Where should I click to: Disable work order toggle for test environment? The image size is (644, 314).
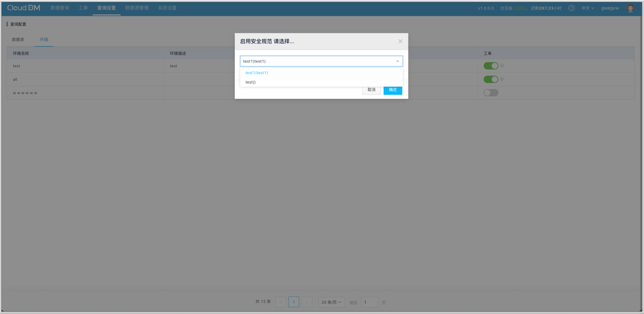pos(491,66)
